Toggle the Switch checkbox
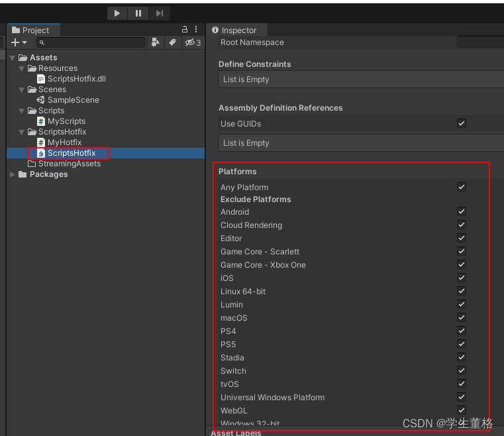Image resolution: width=504 pixels, height=436 pixels. pyautogui.click(x=462, y=370)
